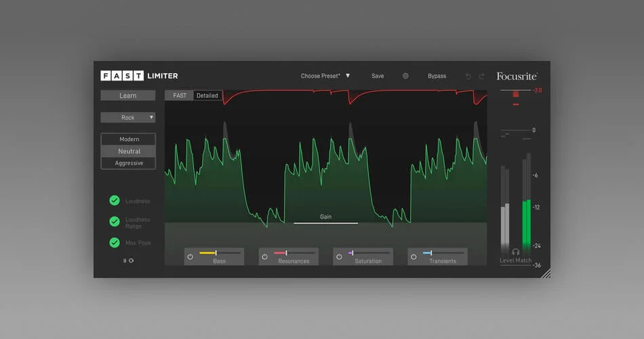Select the Neutral style option
Screen dimensions: 644x339
tap(129, 151)
